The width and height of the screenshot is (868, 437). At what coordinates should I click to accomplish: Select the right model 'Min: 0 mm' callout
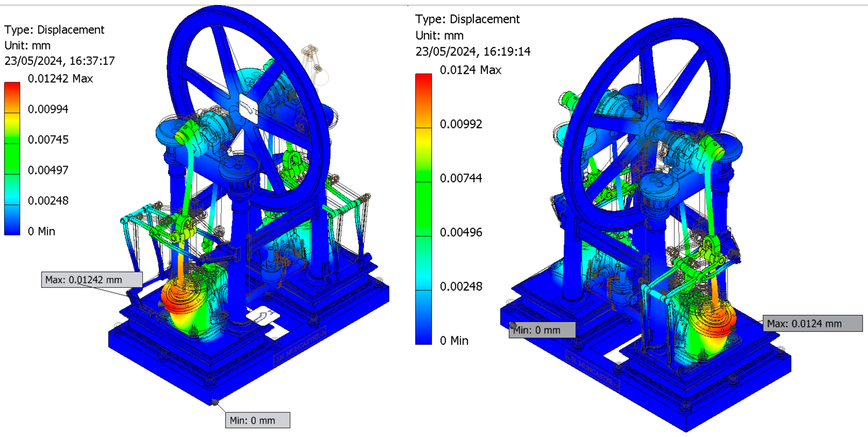(x=542, y=330)
